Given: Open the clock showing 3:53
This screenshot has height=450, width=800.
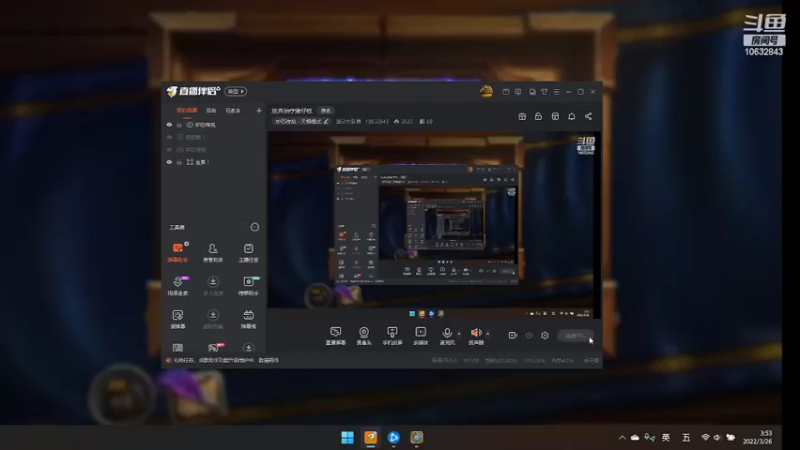Looking at the screenshot, I should pos(759,437).
